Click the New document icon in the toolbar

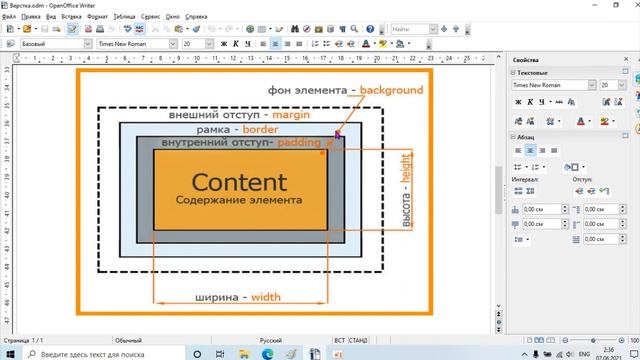tap(11, 29)
